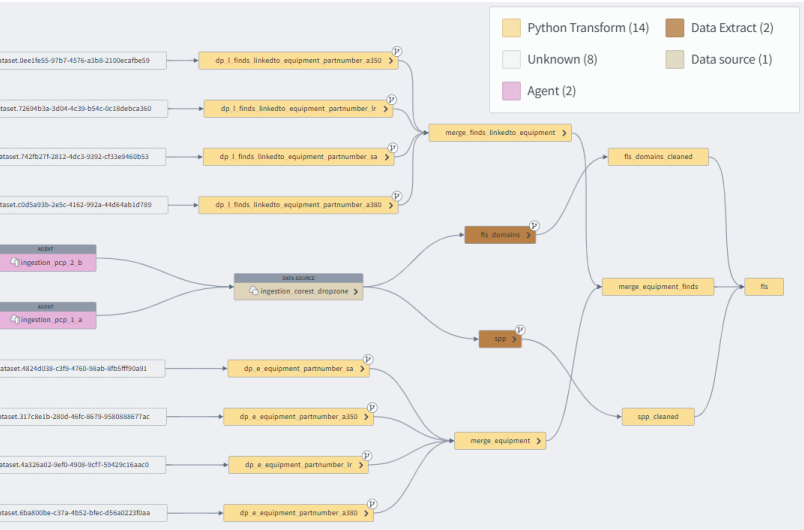Select the fls_domains_cleaned node

coord(657,156)
